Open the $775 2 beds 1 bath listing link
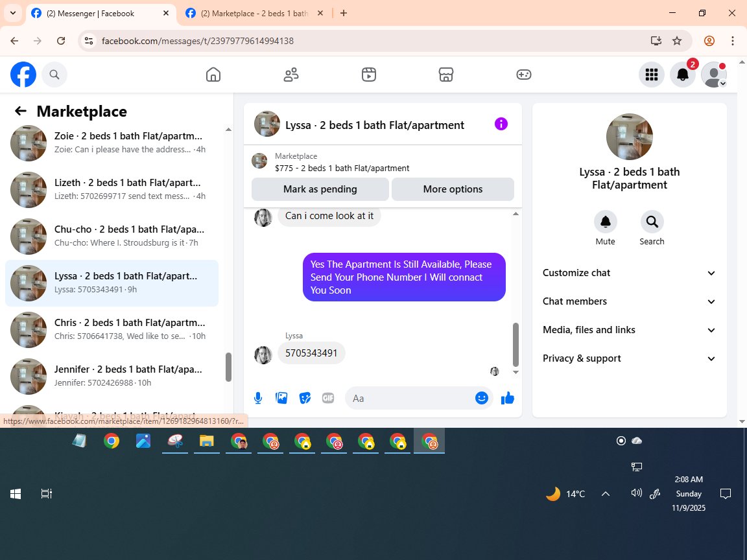Image resolution: width=747 pixels, height=560 pixels. [342, 168]
